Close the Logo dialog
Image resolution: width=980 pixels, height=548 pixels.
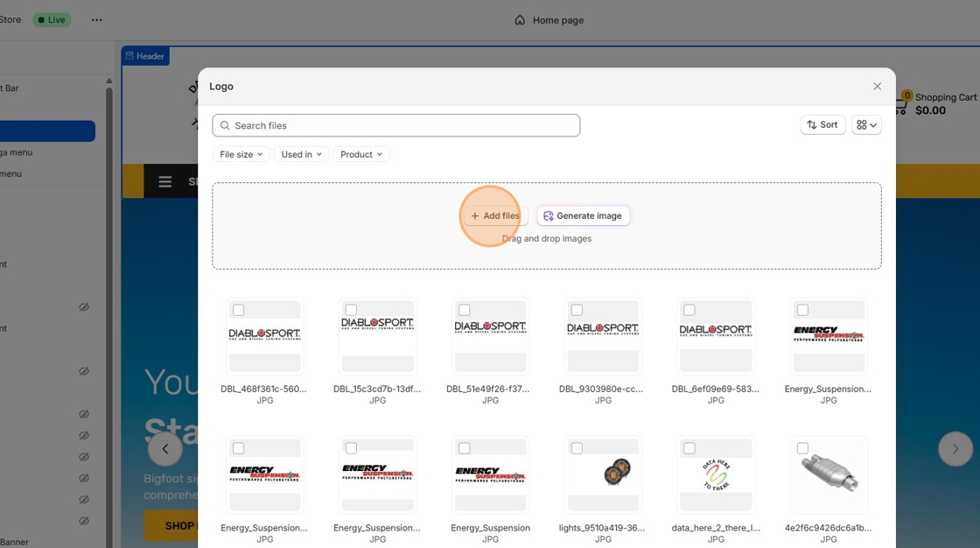point(877,87)
